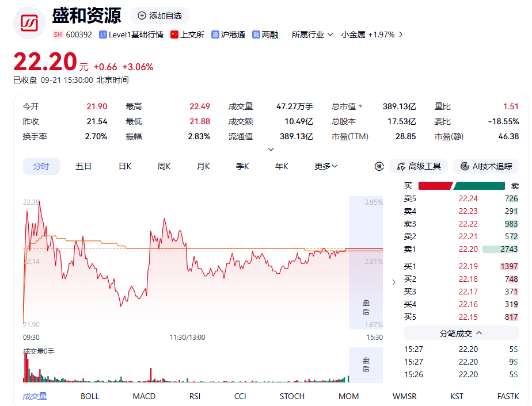Click the 盛和资源 company logo icon

pyautogui.click(x=29, y=22)
